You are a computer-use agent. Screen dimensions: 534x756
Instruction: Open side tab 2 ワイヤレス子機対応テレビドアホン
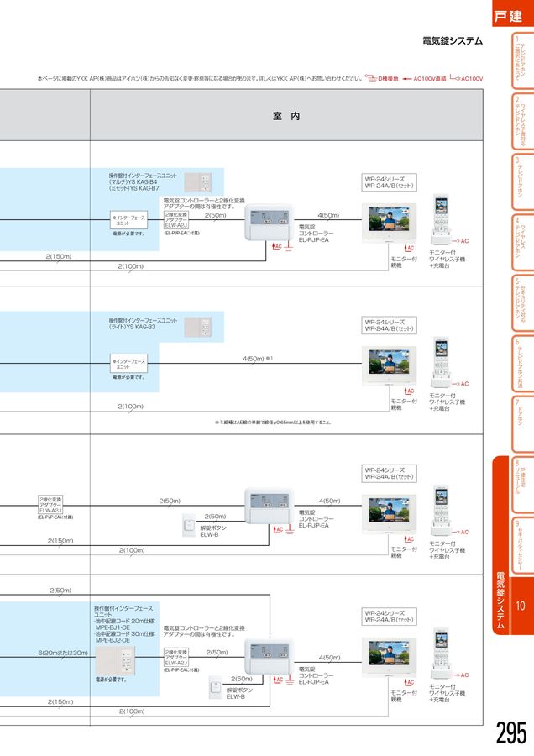(x=523, y=122)
